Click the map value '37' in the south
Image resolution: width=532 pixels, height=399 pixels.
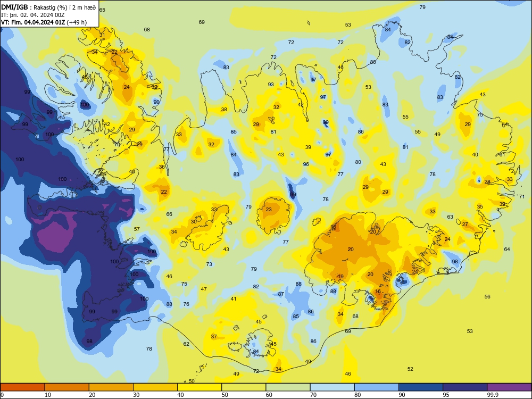click(214, 337)
